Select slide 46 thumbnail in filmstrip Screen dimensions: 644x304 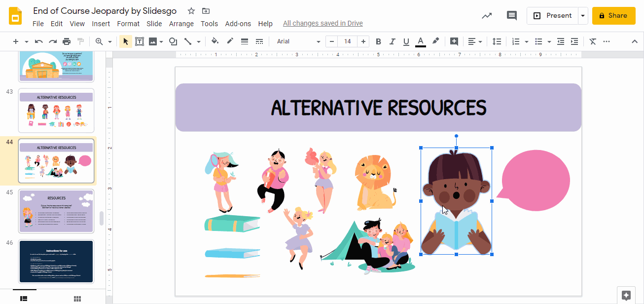pyautogui.click(x=56, y=262)
